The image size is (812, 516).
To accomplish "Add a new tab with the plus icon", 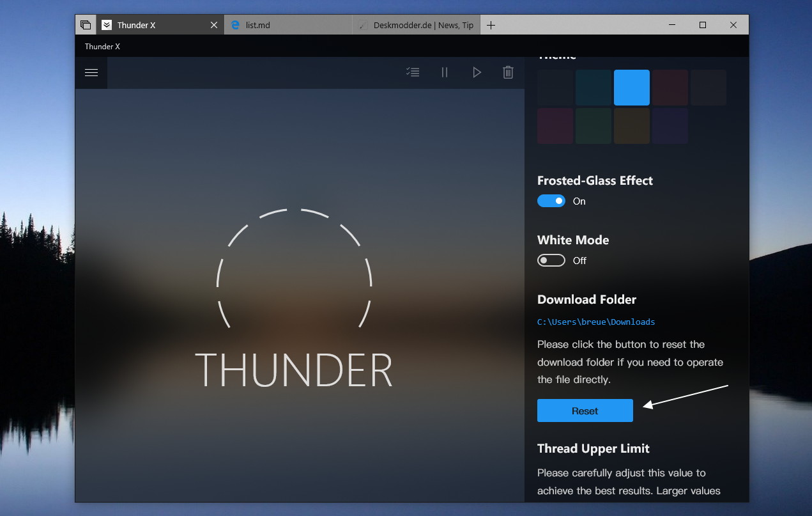I will pos(491,25).
